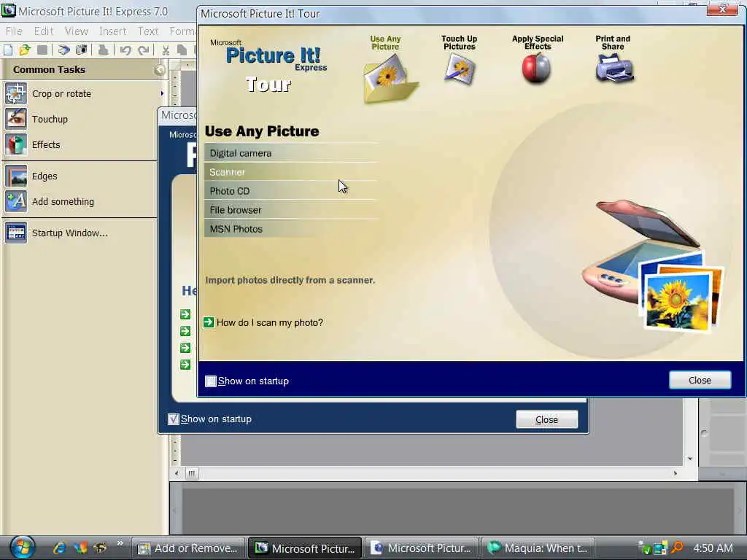Toggle Show on startup in Tour window

click(211, 381)
